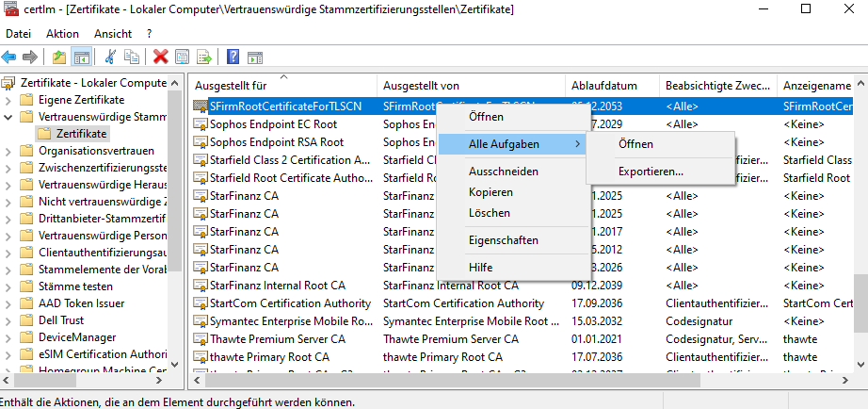Sort by the Ablaufdatum column header

point(612,86)
